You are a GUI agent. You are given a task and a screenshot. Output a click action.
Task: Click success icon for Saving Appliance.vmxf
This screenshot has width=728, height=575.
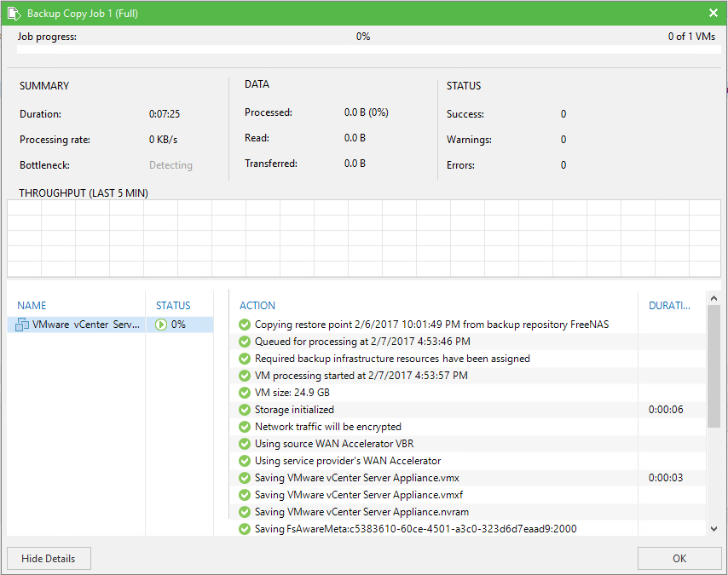coord(245,495)
